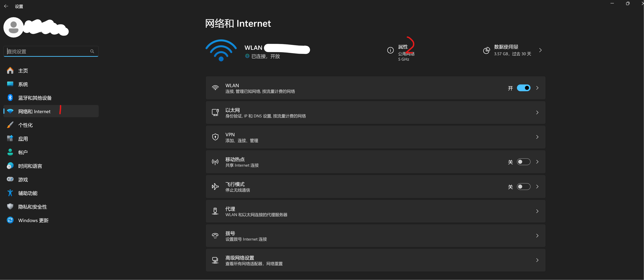The width and height of the screenshot is (644, 280).
Task: Click the 数据使用量 pie chart icon
Action: (486, 50)
